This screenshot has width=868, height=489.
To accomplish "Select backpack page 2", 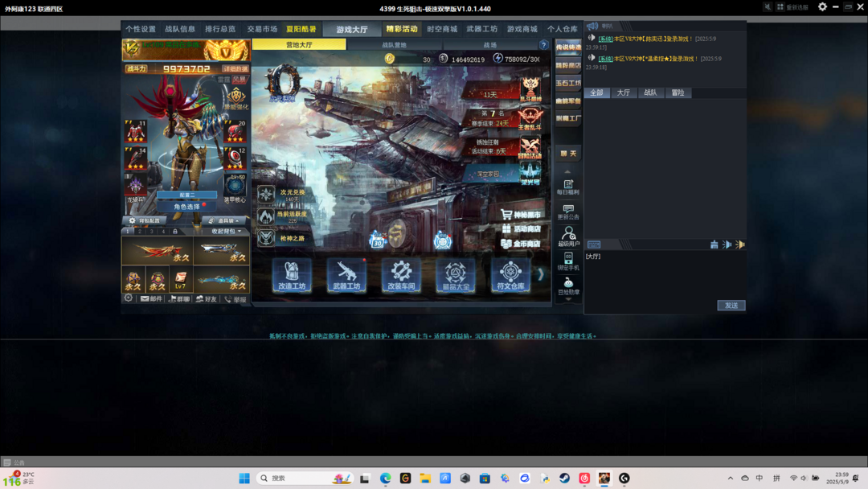I will pos(140,232).
